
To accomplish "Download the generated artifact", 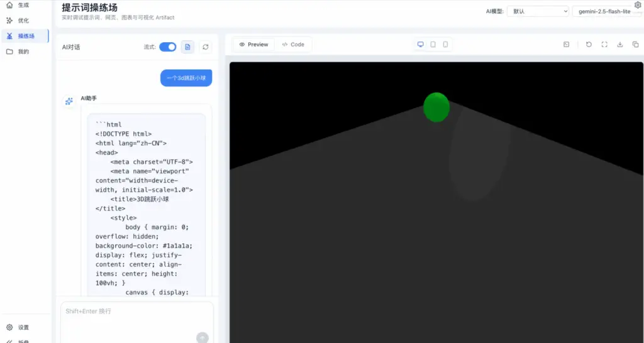I will point(620,45).
